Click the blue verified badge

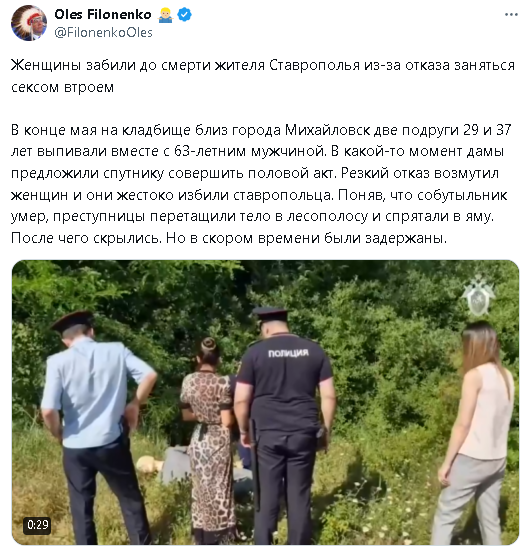coord(184,15)
